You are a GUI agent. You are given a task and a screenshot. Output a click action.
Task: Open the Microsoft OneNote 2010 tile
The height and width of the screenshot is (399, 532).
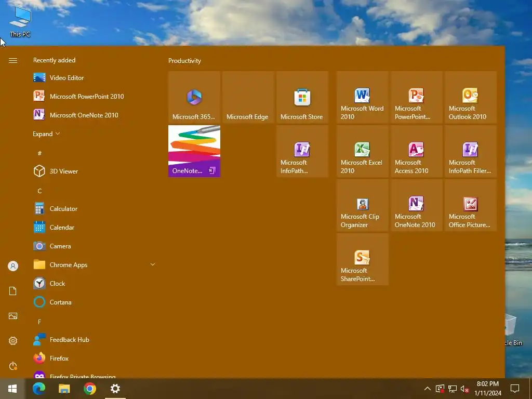[x=416, y=205]
